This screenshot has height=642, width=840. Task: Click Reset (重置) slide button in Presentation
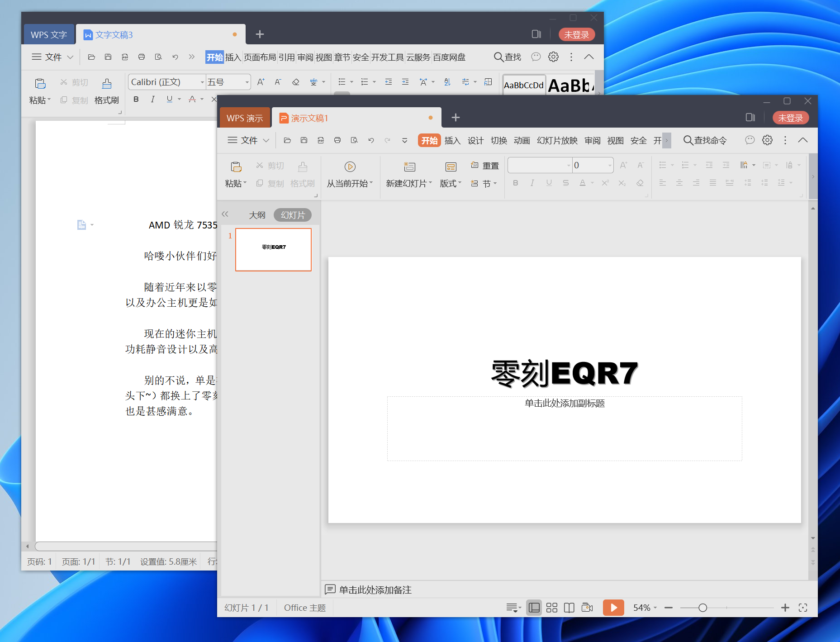coord(484,166)
